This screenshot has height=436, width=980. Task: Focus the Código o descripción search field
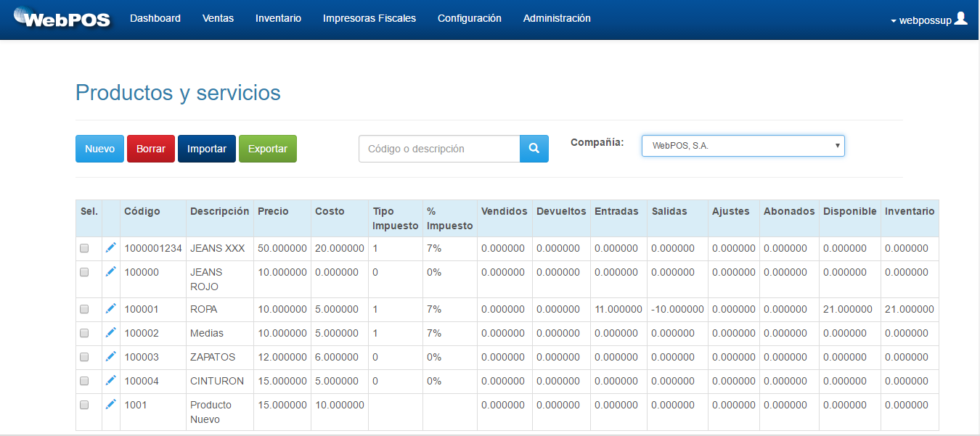pyautogui.click(x=439, y=149)
